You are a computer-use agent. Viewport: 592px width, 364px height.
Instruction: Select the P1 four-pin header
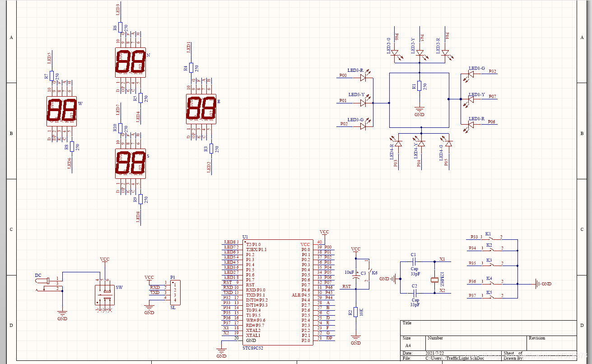click(x=175, y=292)
